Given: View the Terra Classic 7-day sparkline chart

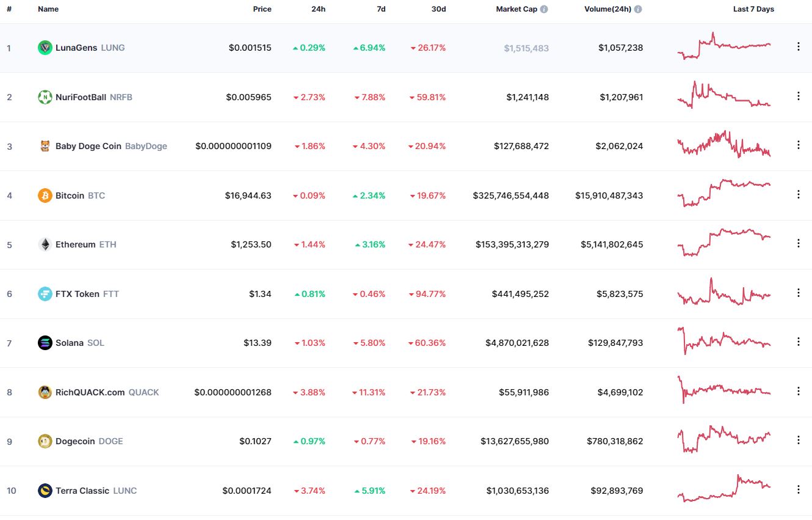Looking at the screenshot, I should coord(724,488).
